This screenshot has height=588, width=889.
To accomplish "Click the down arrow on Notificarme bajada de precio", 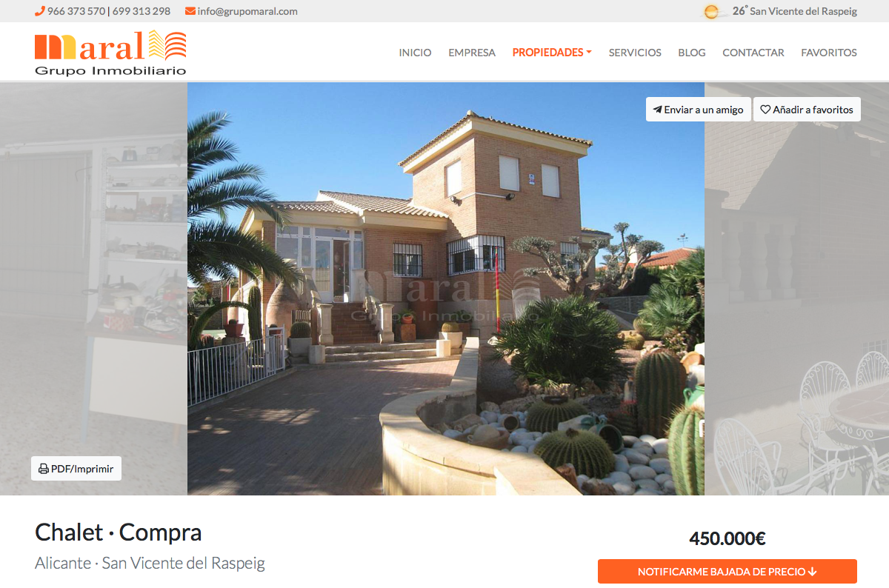I will pyautogui.click(x=812, y=572).
